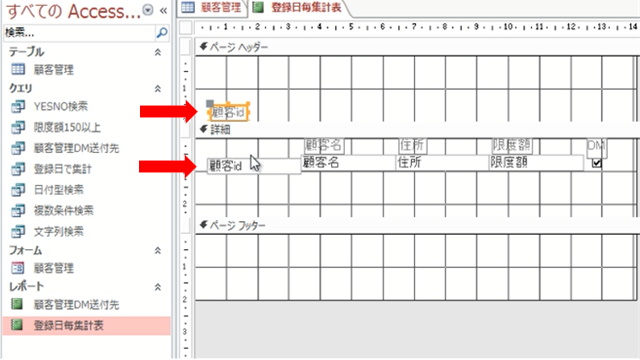Collapse the テーブル group
Image resolution: width=640 pixels, height=360 pixels.
click(x=158, y=52)
